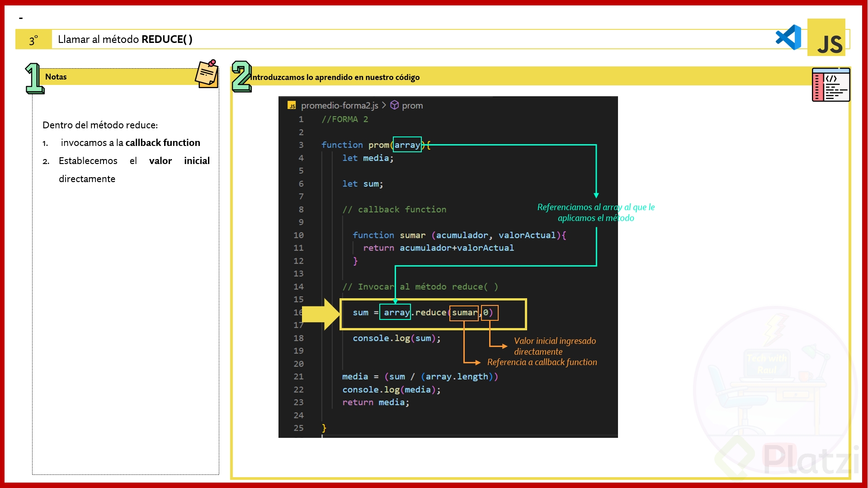Viewport: 868px width, 488px height.
Task: Click the 'let media;' code line
Action: click(x=368, y=158)
